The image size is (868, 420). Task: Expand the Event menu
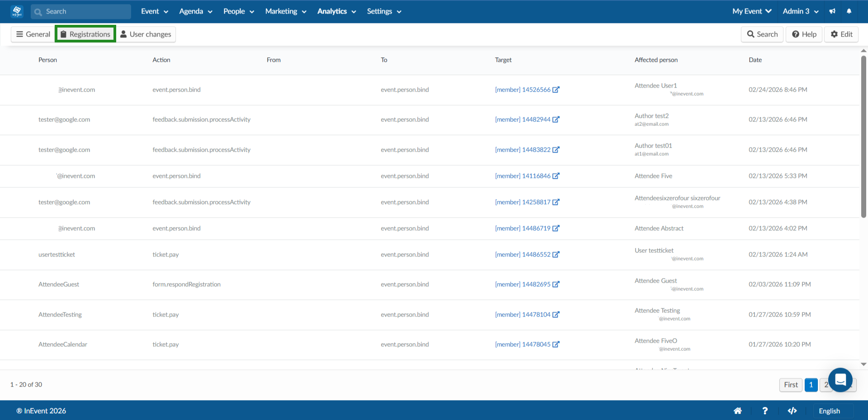point(155,11)
